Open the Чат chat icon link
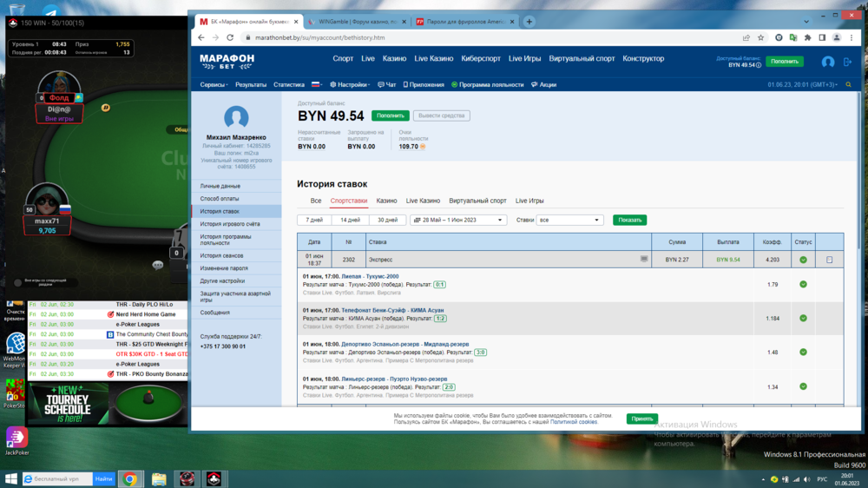The height and width of the screenshot is (488, 868). point(386,85)
